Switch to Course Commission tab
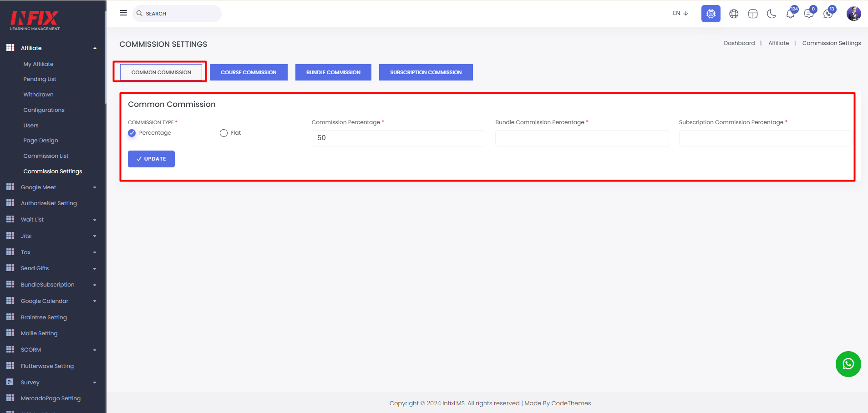Viewport: 868px width, 413px height. [x=249, y=72]
